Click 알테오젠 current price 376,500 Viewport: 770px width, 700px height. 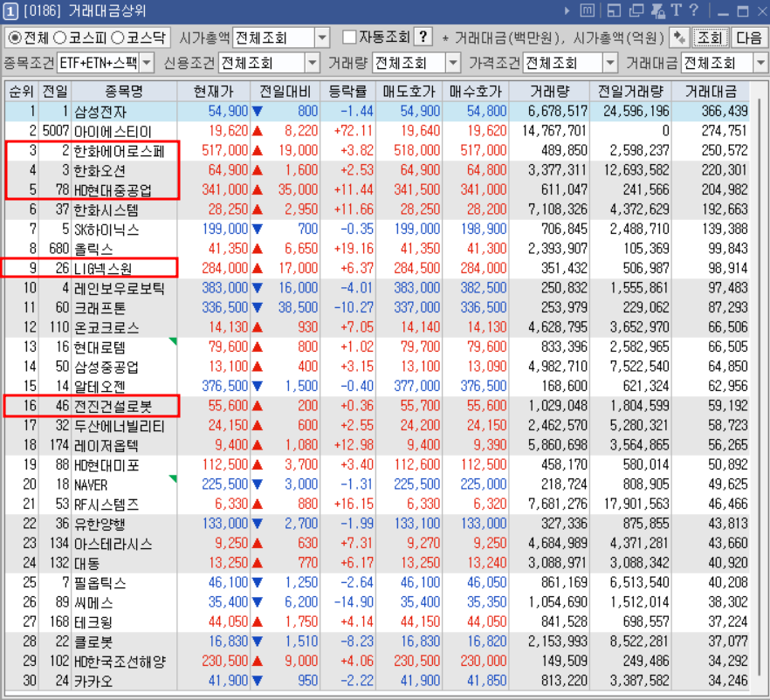tap(225, 387)
